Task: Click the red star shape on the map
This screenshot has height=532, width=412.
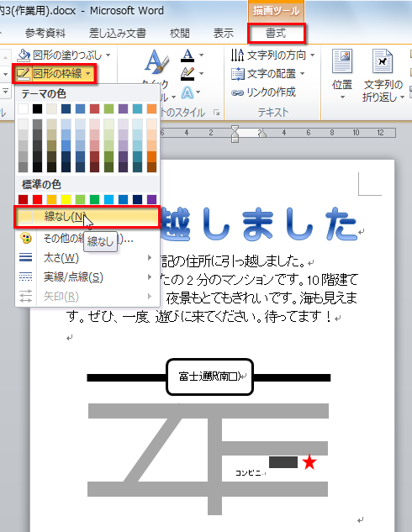Action: pos(309,462)
